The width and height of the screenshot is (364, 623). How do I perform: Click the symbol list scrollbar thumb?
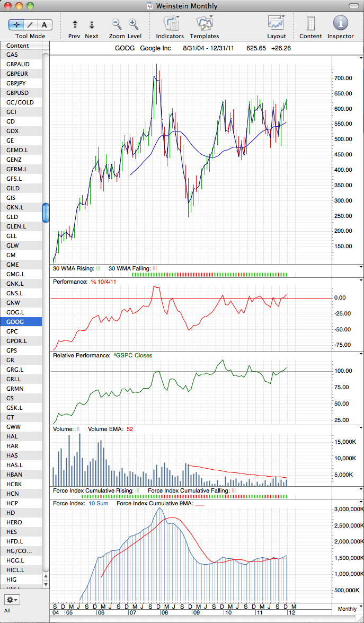[x=46, y=213]
